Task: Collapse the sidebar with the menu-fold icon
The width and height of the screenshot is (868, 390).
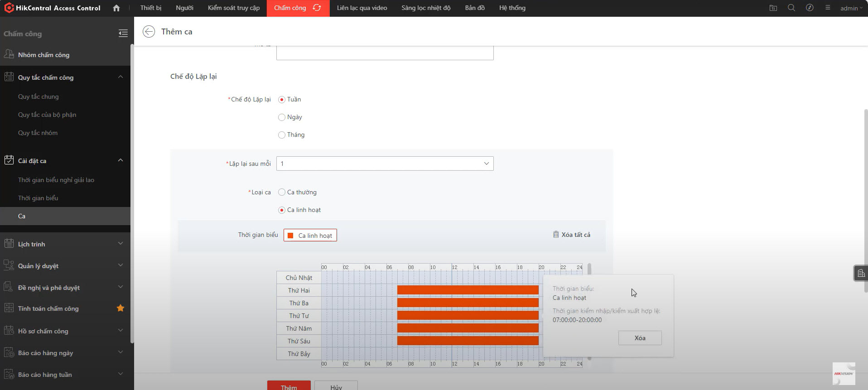Action: (x=123, y=34)
